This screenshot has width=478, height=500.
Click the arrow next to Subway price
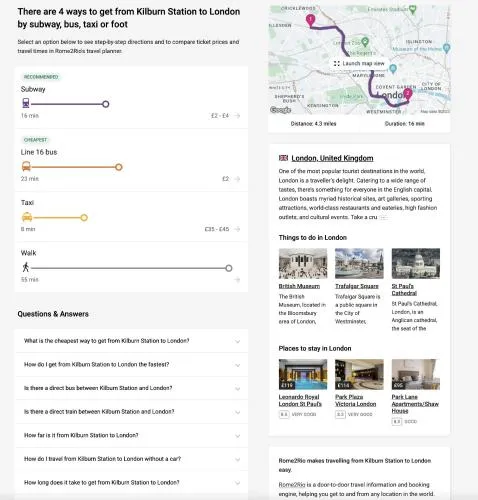coord(237,116)
